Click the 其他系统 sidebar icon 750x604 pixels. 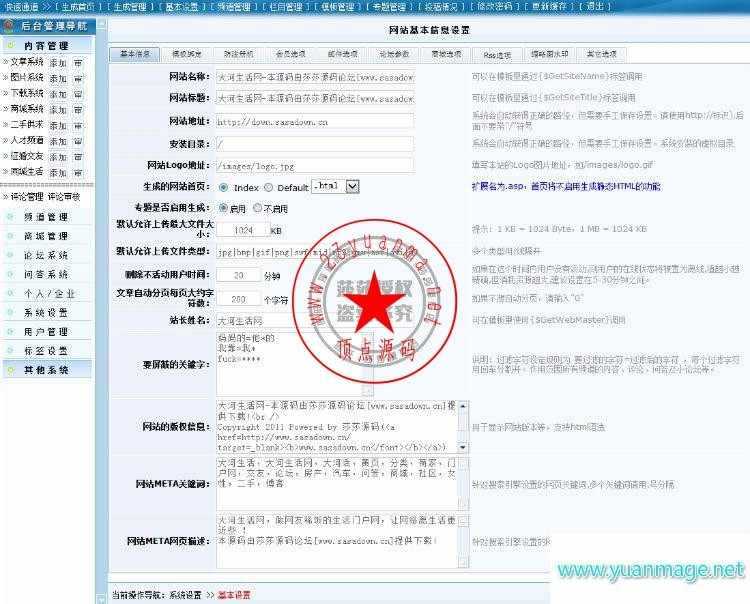[11, 370]
